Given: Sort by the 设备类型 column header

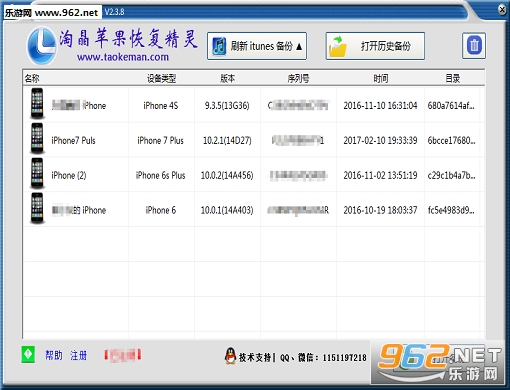Looking at the screenshot, I should point(161,78).
